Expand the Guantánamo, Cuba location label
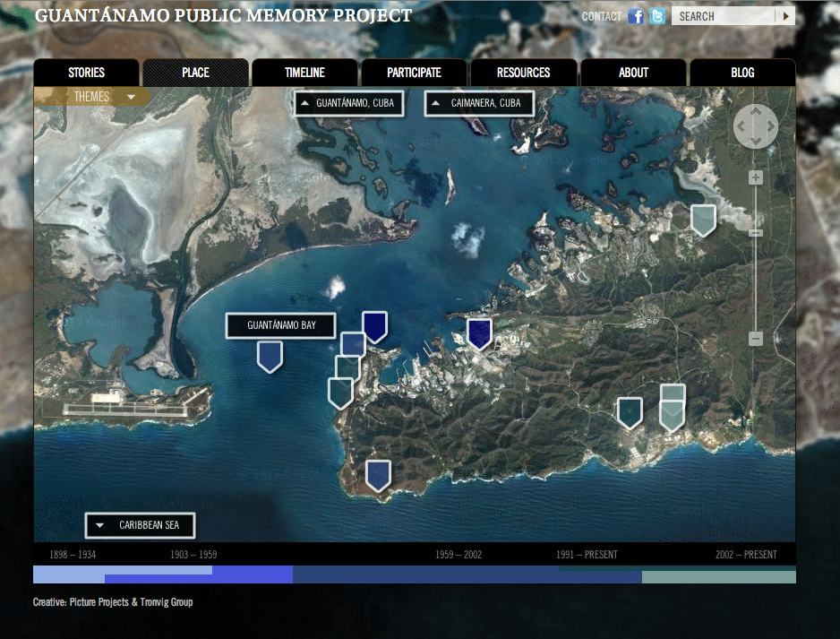The width and height of the screenshot is (840, 639). click(x=348, y=103)
